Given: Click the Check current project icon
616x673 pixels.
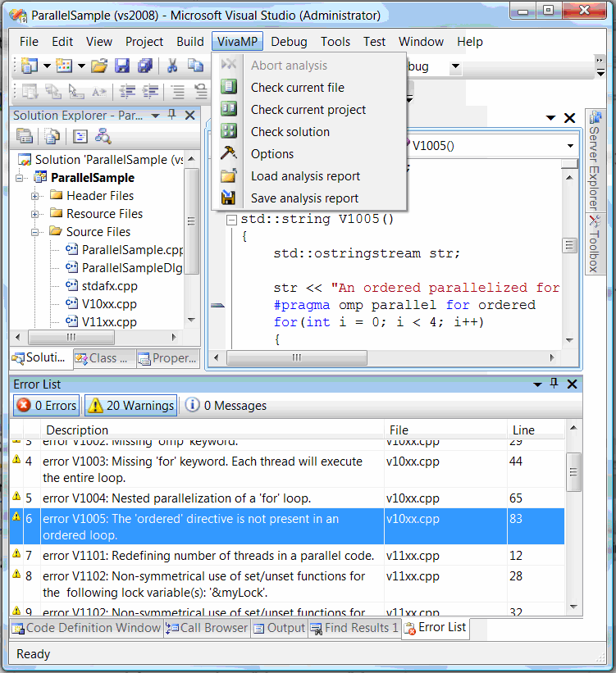Looking at the screenshot, I should pyautogui.click(x=229, y=109).
